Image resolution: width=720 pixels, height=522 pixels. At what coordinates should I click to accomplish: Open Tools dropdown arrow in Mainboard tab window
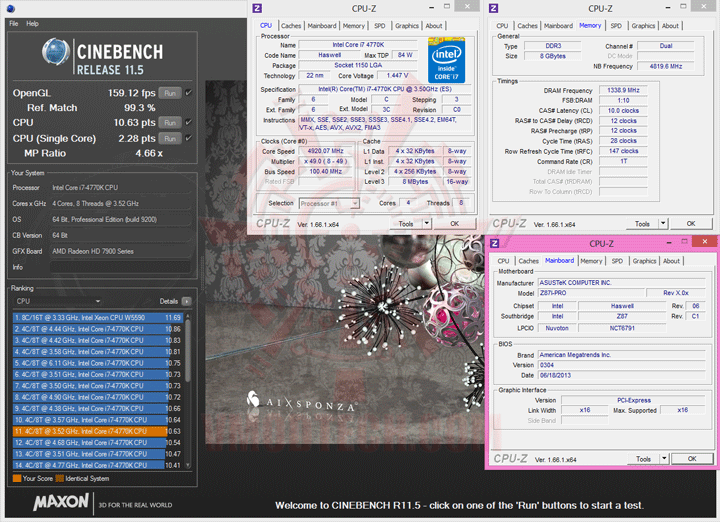click(x=664, y=459)
